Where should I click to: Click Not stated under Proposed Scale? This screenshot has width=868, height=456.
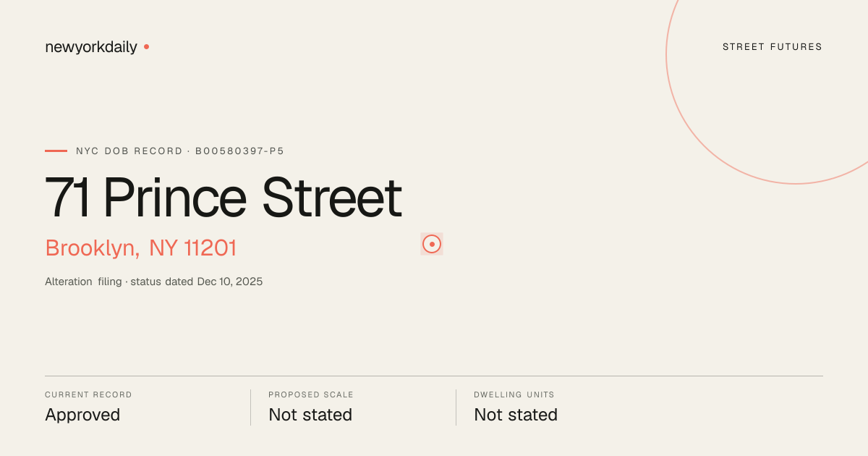(x=310, y=415)
